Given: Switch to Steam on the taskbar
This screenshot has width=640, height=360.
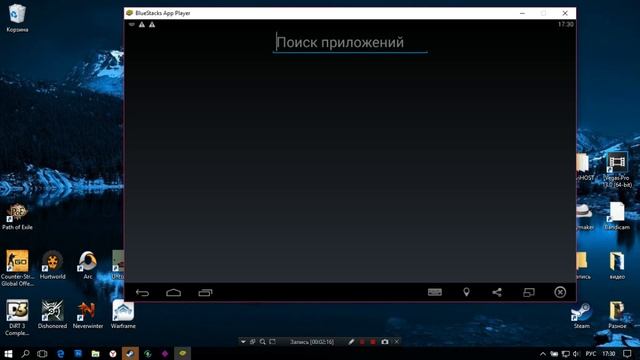Looking at the screenshot, I should tap(130, 353).
